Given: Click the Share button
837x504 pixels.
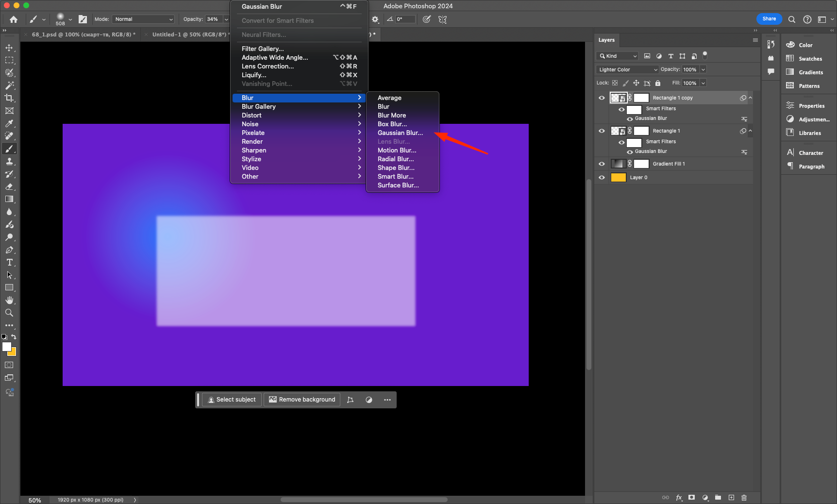Looking at the screenshot, I should coord(769,19).
